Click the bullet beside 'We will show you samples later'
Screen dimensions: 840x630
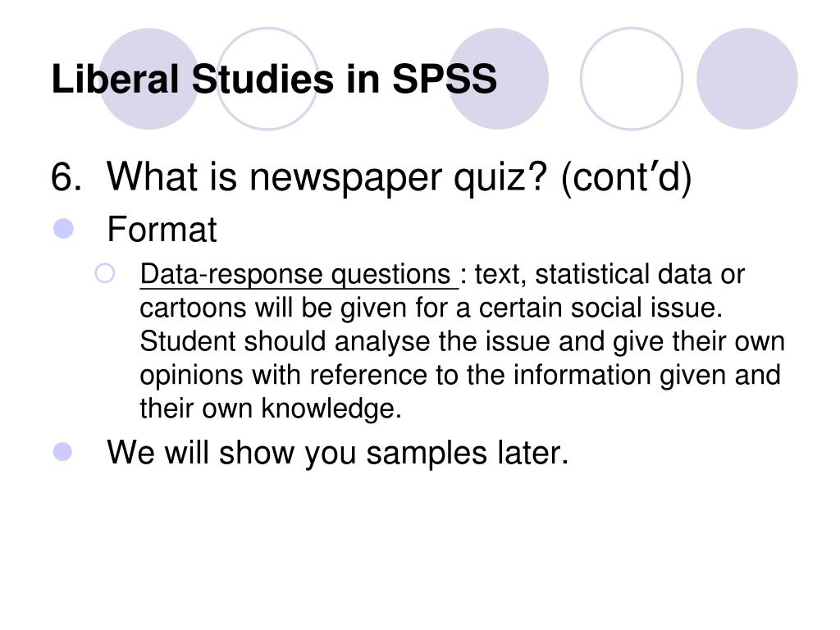[62, 451]
